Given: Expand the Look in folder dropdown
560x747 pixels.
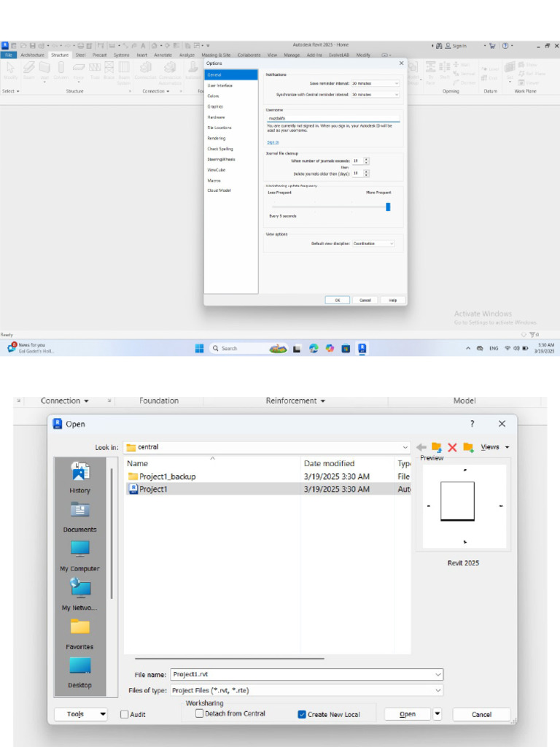Looking at the screenshot, I should click(x=405, y=447).
